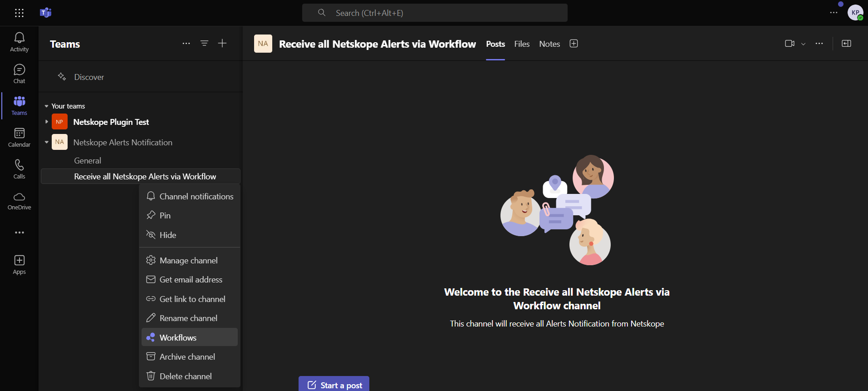Screen dimensions: 868x391
Task: Click the NA avatar of Netskope Alerts Notification
Action: tap(59, 142)
